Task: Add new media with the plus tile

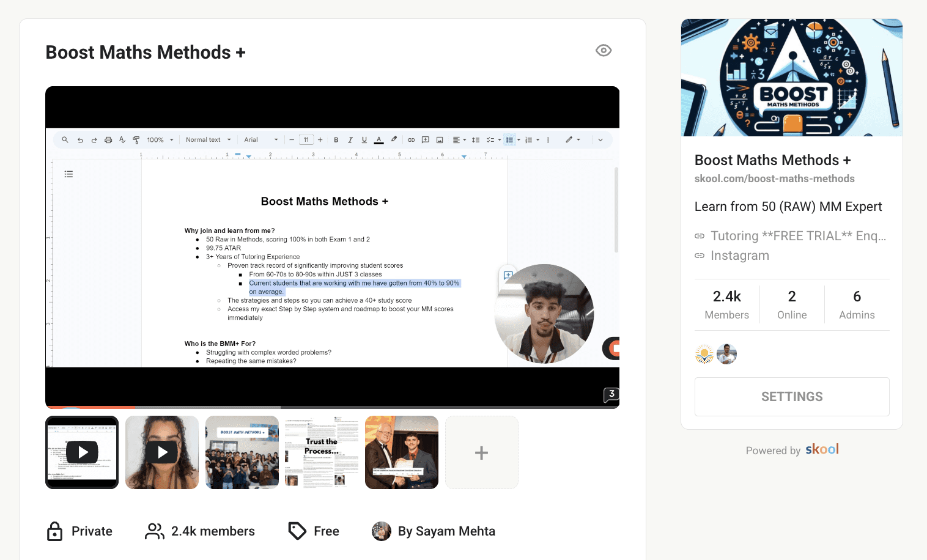Action: (482, 452)
